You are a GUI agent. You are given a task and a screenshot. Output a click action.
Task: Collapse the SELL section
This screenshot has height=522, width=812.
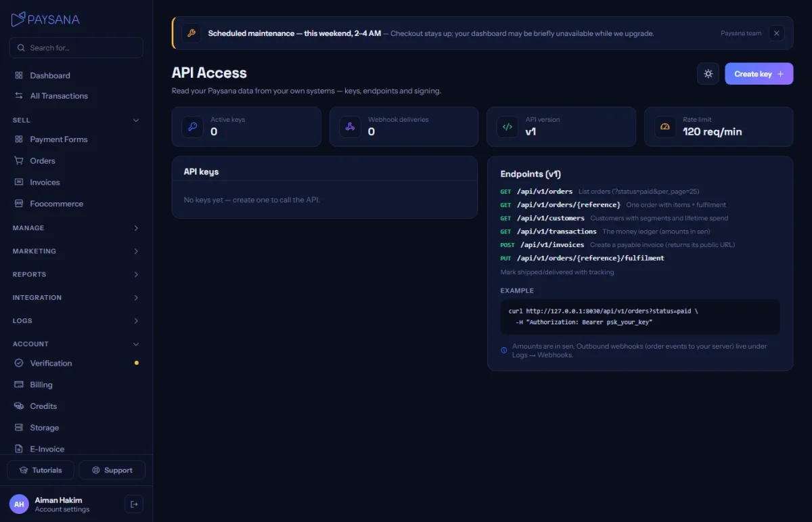(76, 121)
